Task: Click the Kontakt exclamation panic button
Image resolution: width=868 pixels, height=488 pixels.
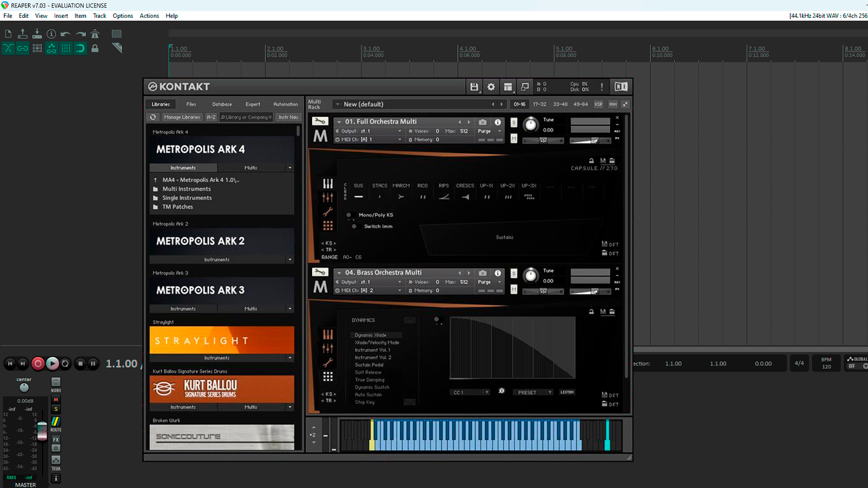Action: click(x=602, y=87)
